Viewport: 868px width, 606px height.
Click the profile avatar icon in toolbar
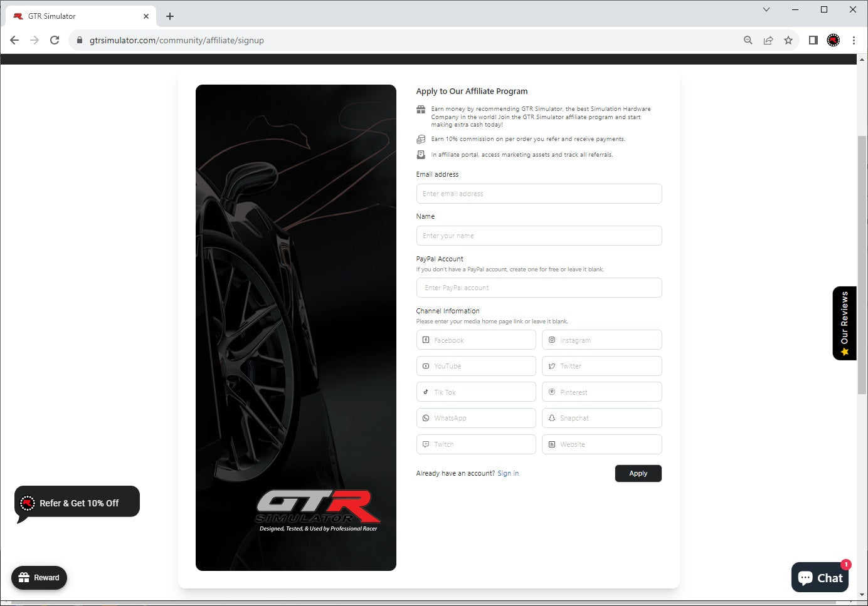[834, 40]
